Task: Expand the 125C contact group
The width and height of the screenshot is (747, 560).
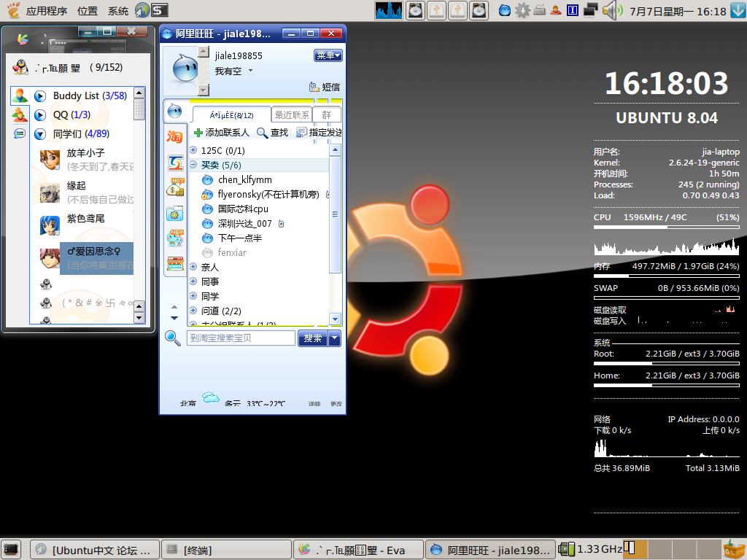Action: click(x=193, y=150)
